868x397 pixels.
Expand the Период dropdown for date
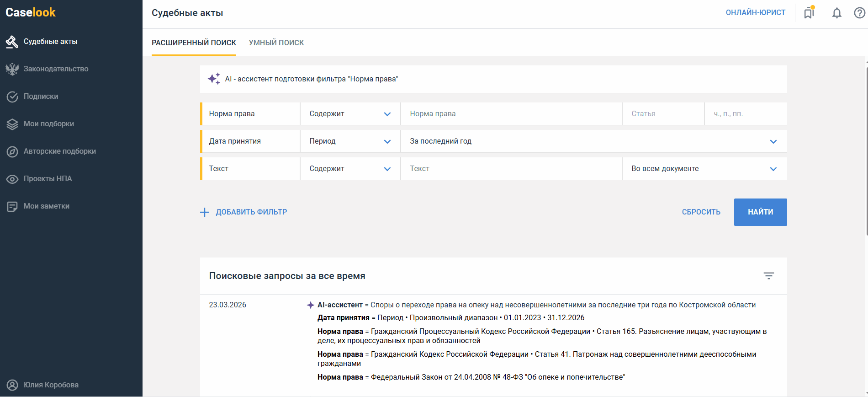[350, 141]
